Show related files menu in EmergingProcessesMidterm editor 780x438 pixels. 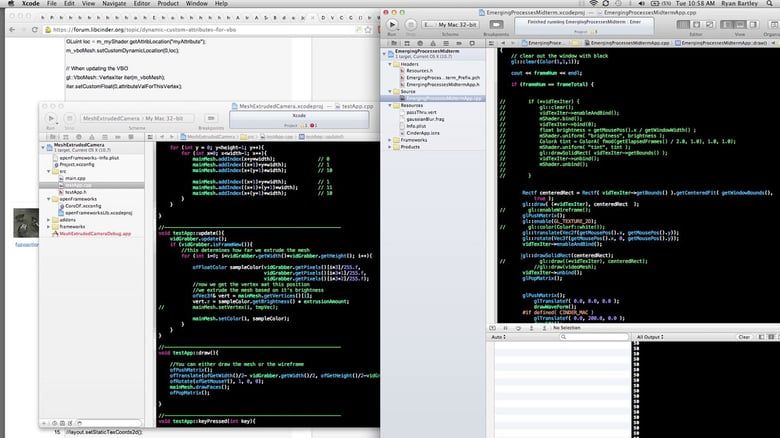click(492, 43)
